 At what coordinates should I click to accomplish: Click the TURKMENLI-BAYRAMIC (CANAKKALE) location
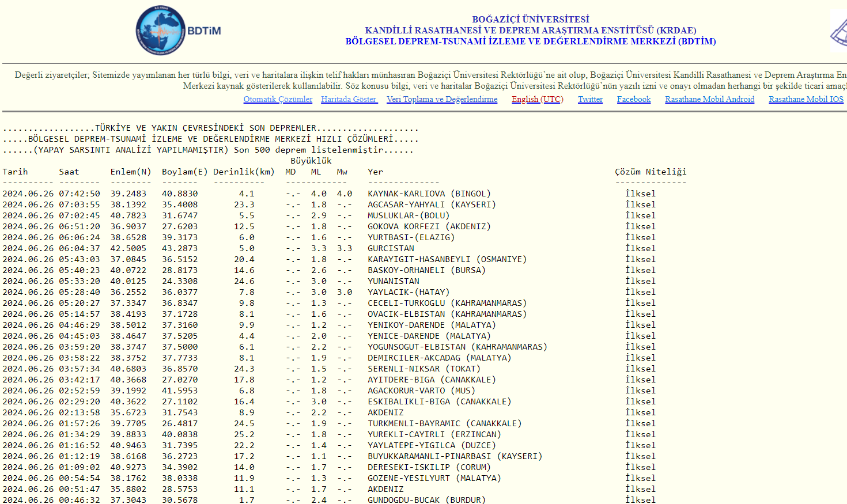pos(445,423)
